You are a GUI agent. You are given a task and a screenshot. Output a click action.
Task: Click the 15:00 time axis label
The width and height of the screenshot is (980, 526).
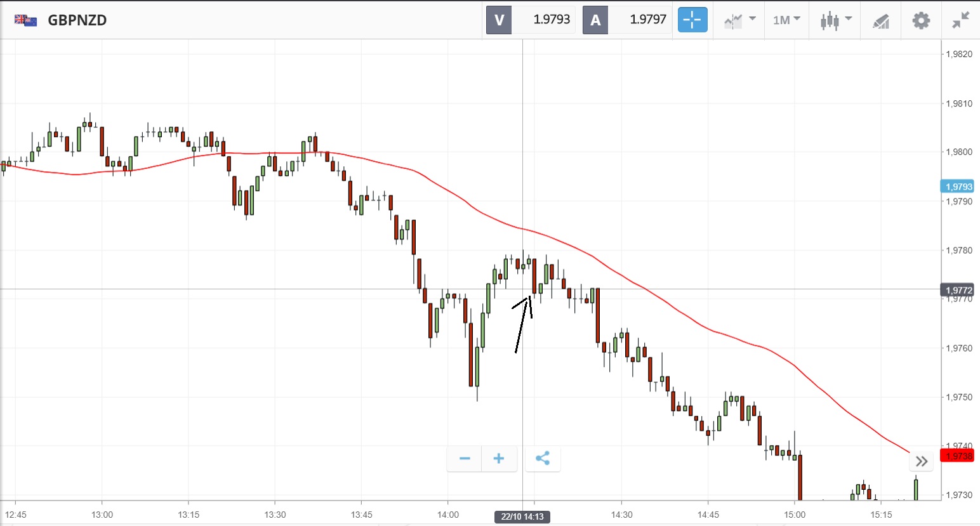[x=795, y=515]
